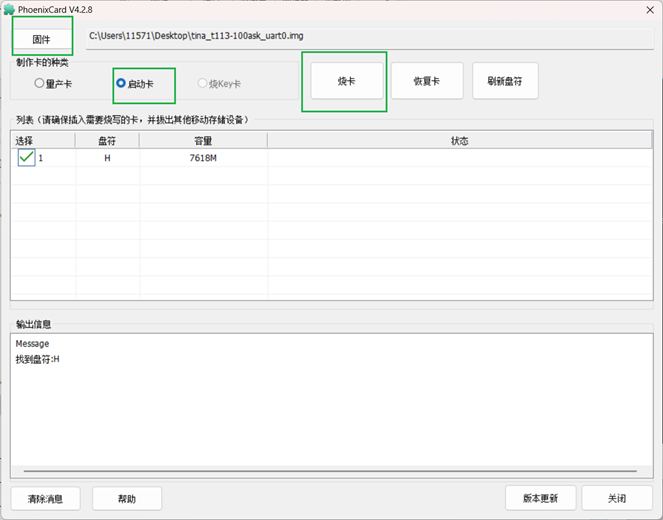The height and width of the screenshot is (520, 663).
Task: Click the 选择 column header
Action: click(x=43, y=141)
